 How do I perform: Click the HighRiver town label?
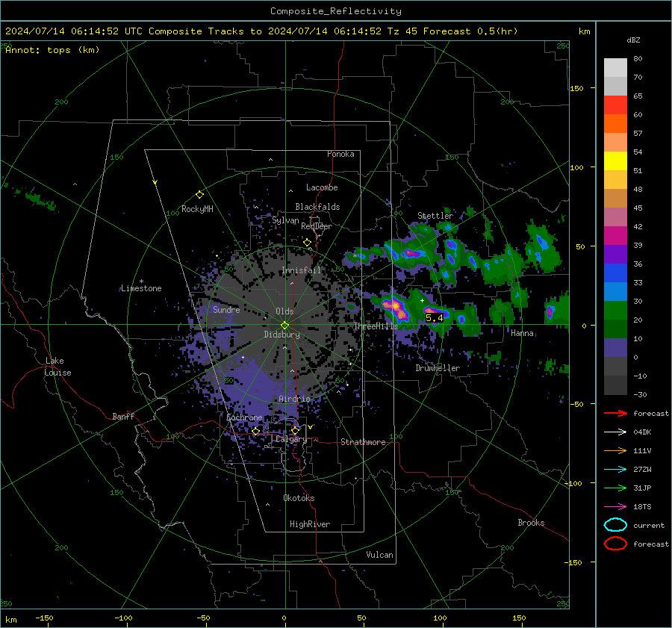coord(310,524)
